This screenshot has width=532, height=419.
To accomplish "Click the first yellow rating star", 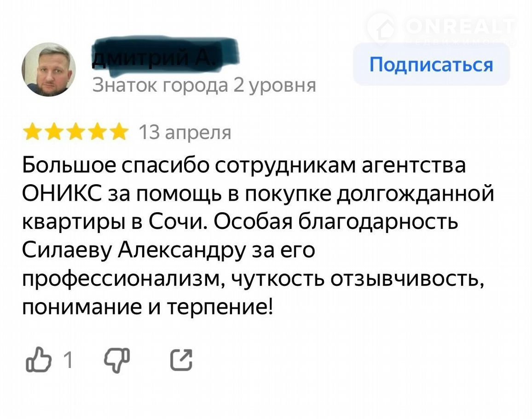I will click(31, 132).
